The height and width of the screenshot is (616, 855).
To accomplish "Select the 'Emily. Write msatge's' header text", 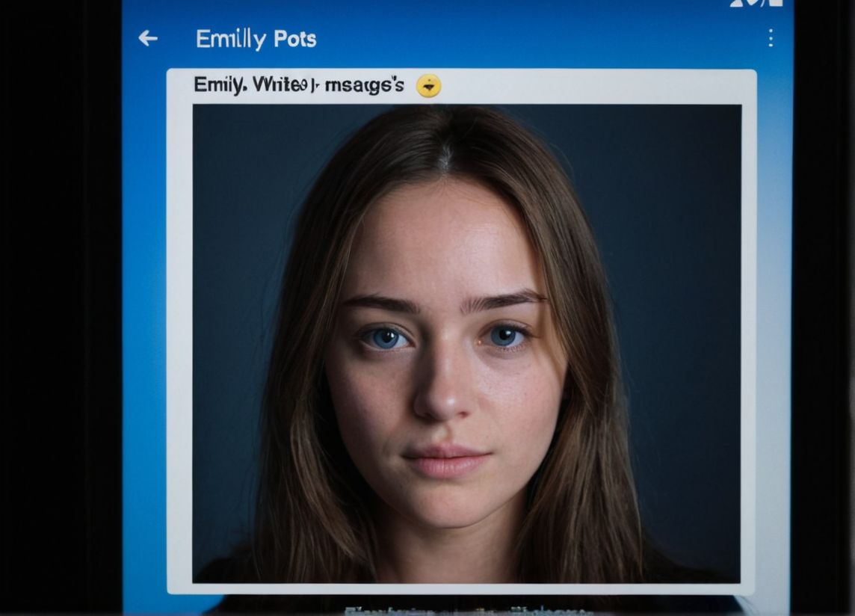I will [x=298, y=85].
